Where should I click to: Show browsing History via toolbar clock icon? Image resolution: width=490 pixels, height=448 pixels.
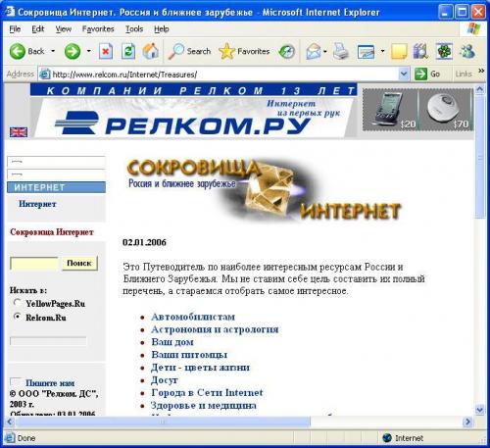pos(287,52)
